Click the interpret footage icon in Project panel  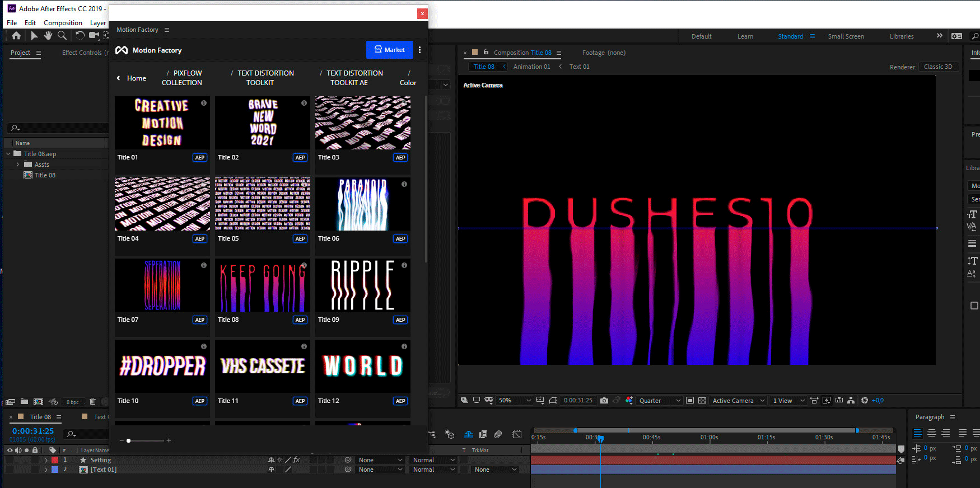[11, 402]
